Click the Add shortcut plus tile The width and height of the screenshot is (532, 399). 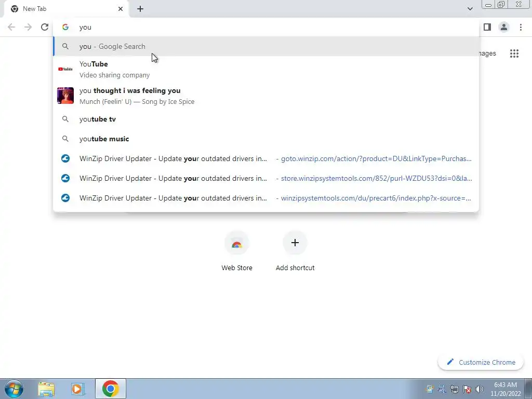(295, 251)
